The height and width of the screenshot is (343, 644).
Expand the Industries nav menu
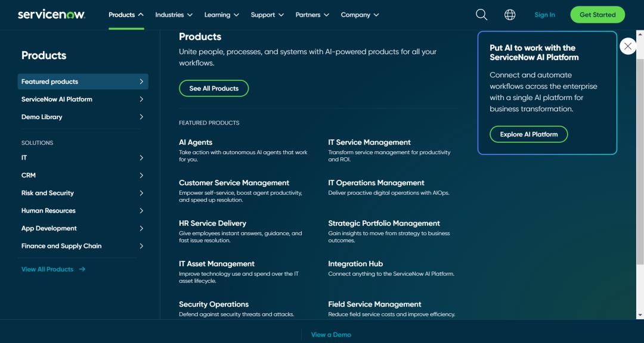pyautogui.click(x=174, y=15)
